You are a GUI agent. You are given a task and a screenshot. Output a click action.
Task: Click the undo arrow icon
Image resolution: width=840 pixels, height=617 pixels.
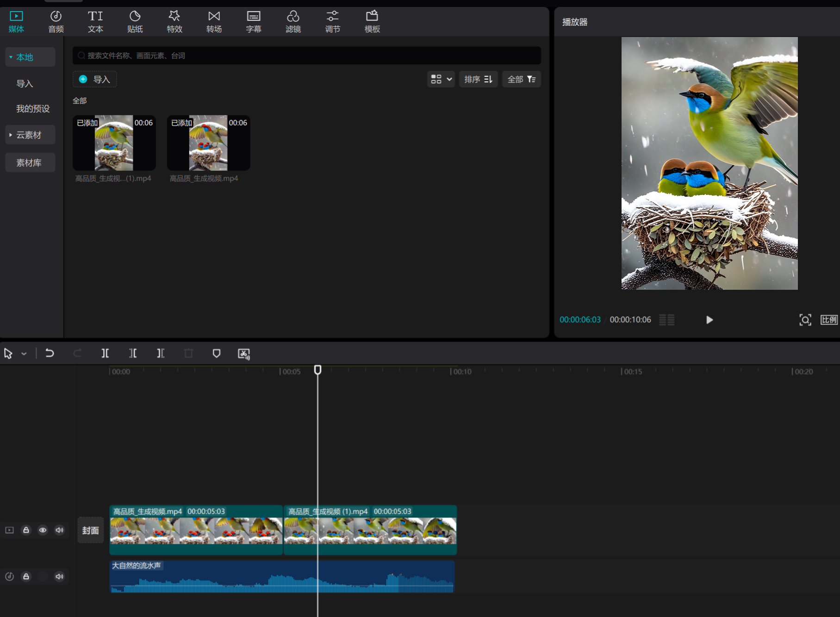pos(50,354)
